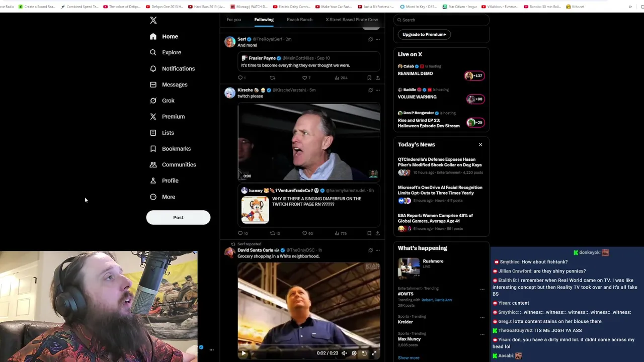Switch to the For you tab
Screen dimensions: 644x362
233,20
